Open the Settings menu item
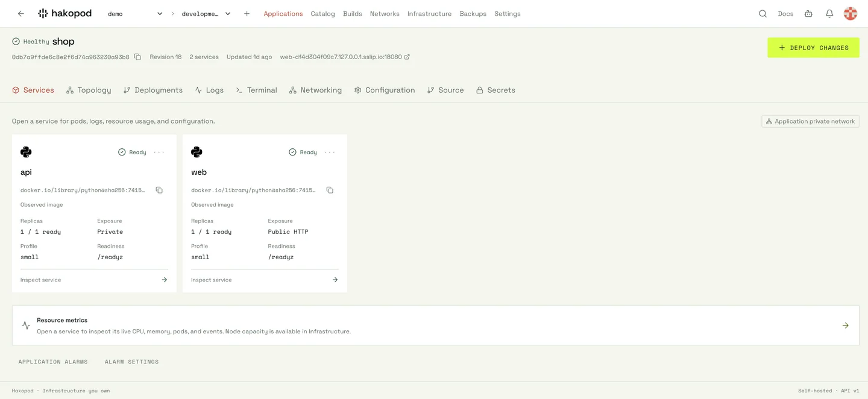The height and width of the screenshot is (399, 868). point(508,13)
